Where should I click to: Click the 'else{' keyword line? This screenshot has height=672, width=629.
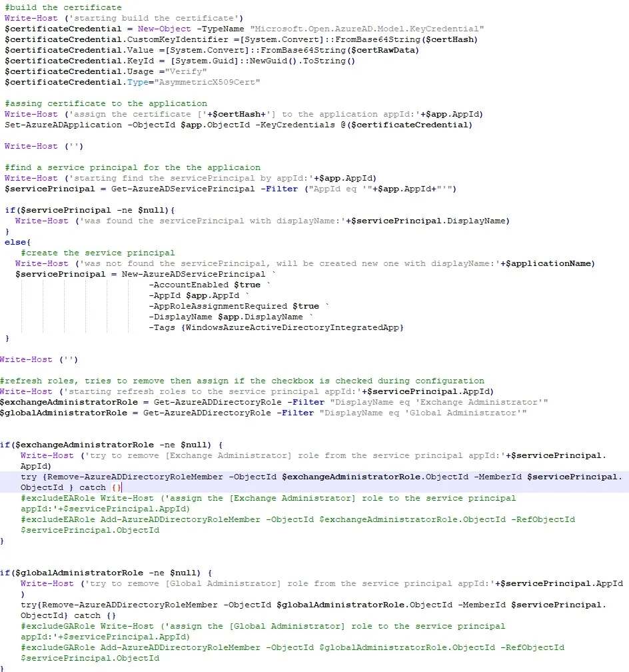click(x=17, y=242)
